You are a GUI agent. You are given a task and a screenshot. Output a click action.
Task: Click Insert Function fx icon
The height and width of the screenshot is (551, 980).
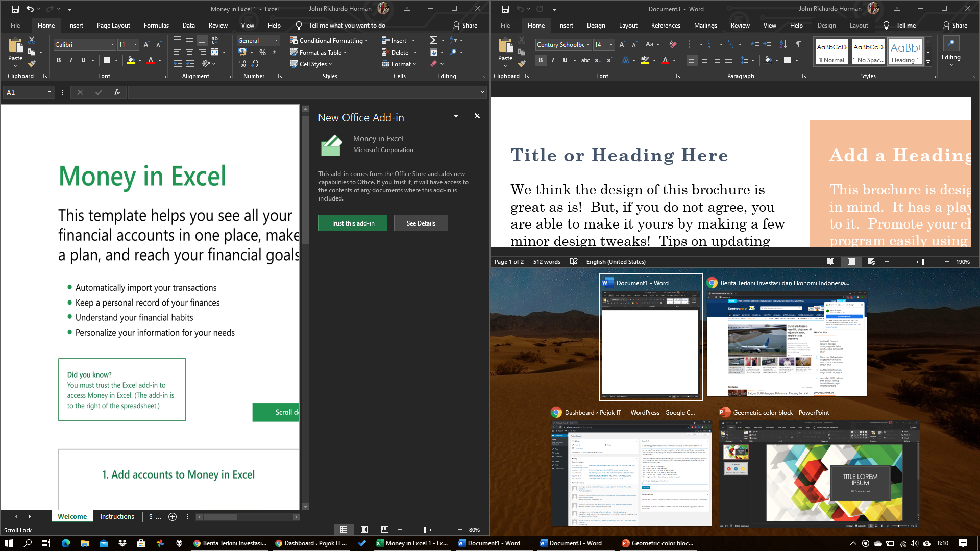coord(117,92)
